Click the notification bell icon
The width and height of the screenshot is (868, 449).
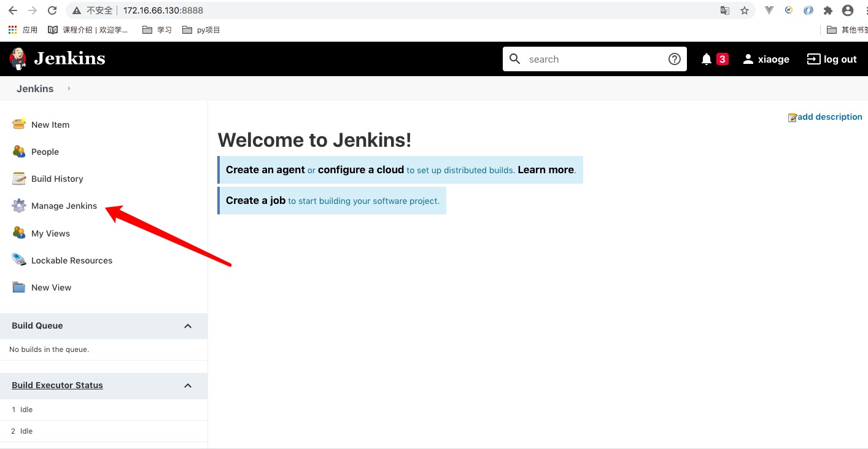click(707, 59)
